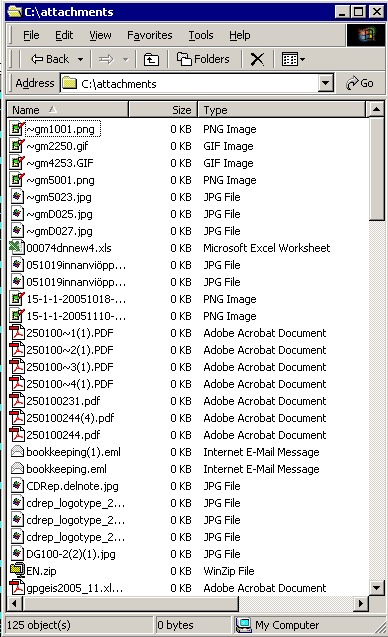
Task: Select the Excel icon of 00074dnnew4.xls
Action: [x=16, y=248]
